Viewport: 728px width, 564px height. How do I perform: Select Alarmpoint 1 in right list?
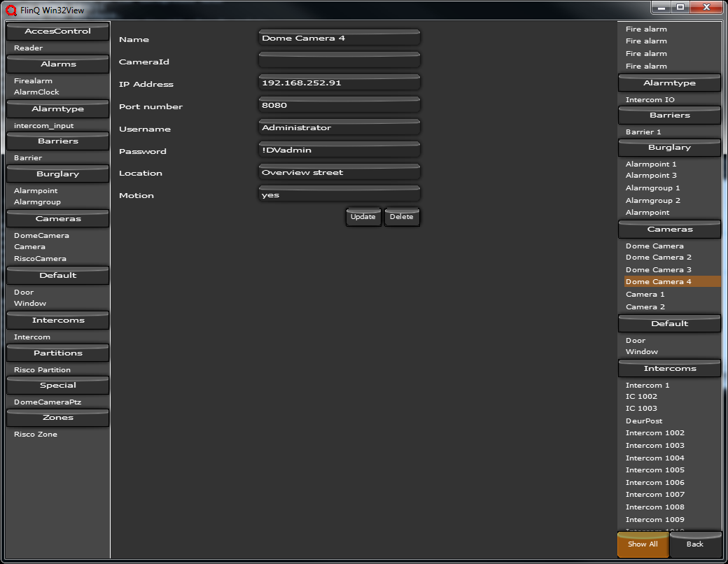(x=651, y=164)
